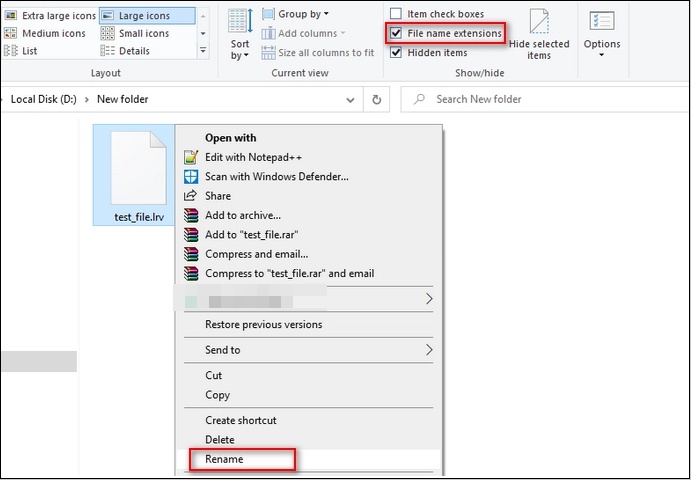Click Local Disk (D:) in address bar
This screenshot has height=480, width=691.
(43, 99)
